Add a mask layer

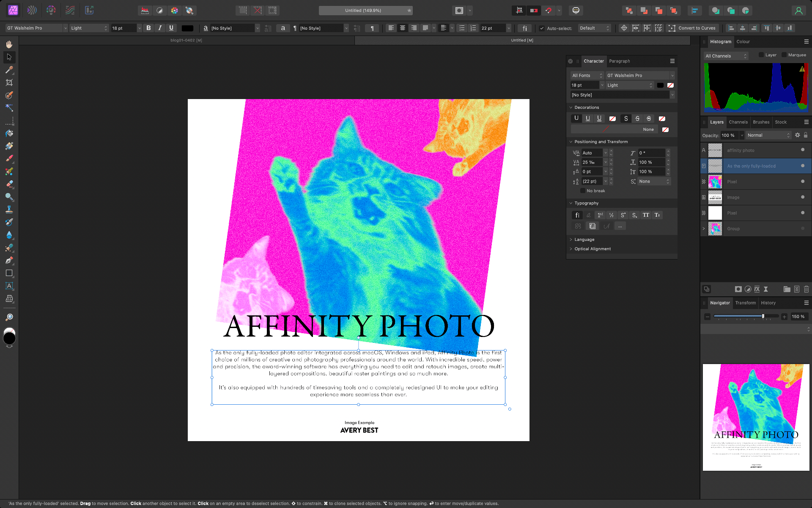pos(738,289)
